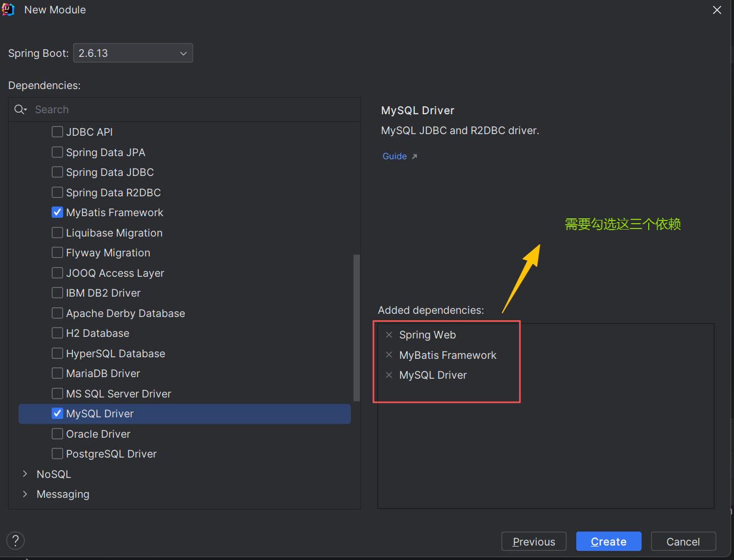Image resolution: width=734 pixels, height=560 pixels.
Task: Enable Apache Derby Database checkbox
Action: [57, 313]
